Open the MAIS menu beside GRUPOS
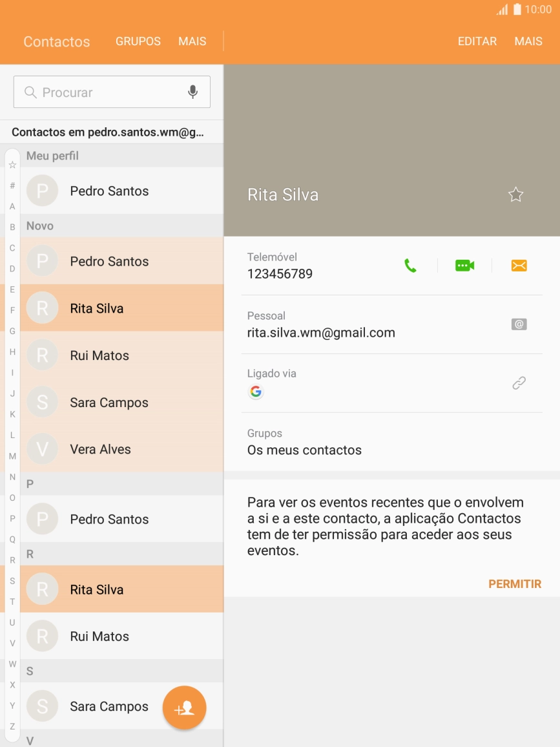The image size is (560, 747). pos(192,41)
